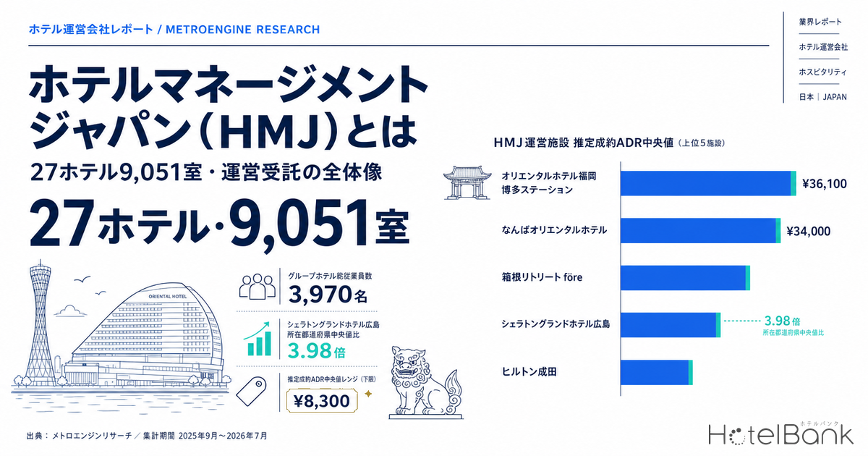Click the ヒルトン成田 bar
This screenshot has width=868, height=456.
pyautogui.click(x=657, y=372)
